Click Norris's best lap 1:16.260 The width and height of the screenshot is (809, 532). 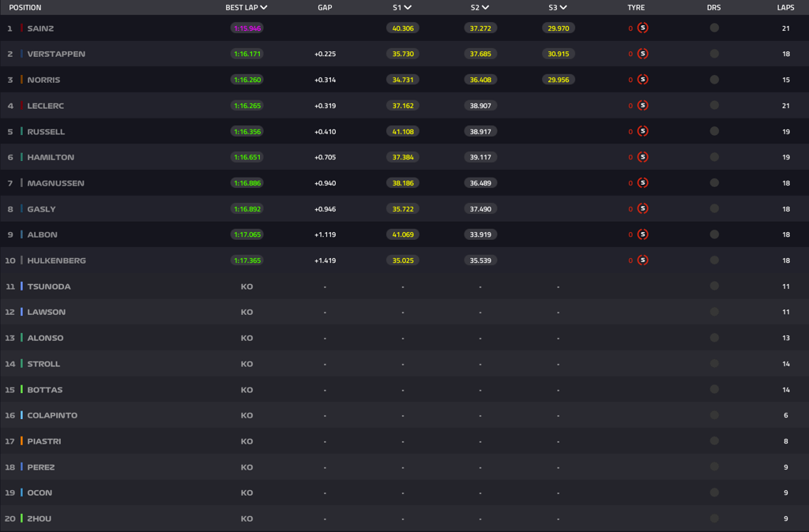coord(247,80)
